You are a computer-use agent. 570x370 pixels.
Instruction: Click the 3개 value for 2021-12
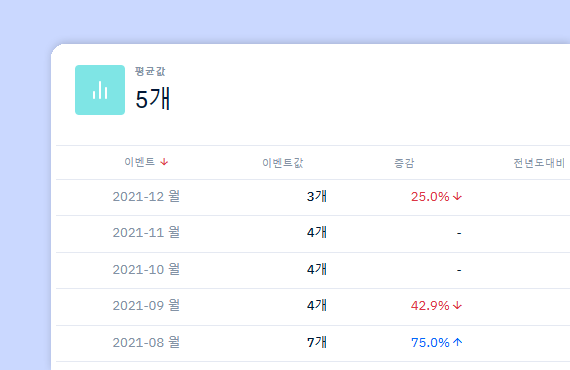(x=317, y=197)
